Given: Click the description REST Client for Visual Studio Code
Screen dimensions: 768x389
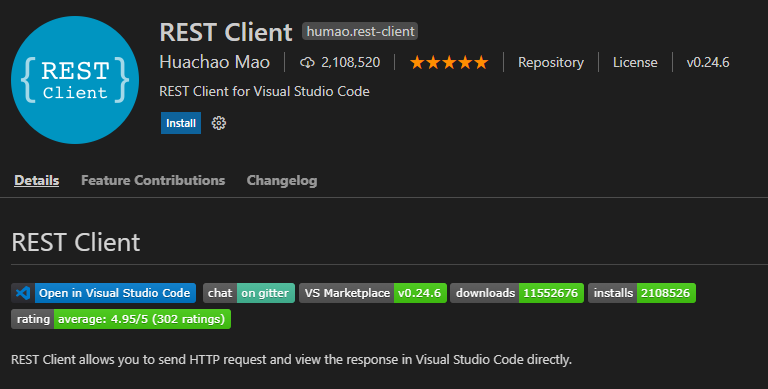Looking at the screenshot, I should (264, 91).
